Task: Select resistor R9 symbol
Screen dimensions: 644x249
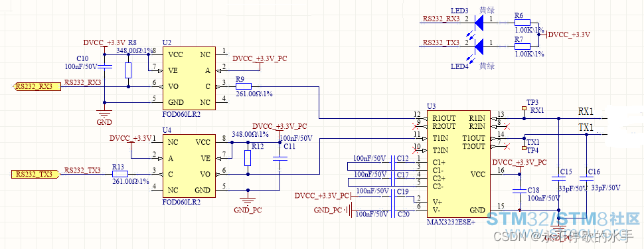Action: click(x=244, y=86)
